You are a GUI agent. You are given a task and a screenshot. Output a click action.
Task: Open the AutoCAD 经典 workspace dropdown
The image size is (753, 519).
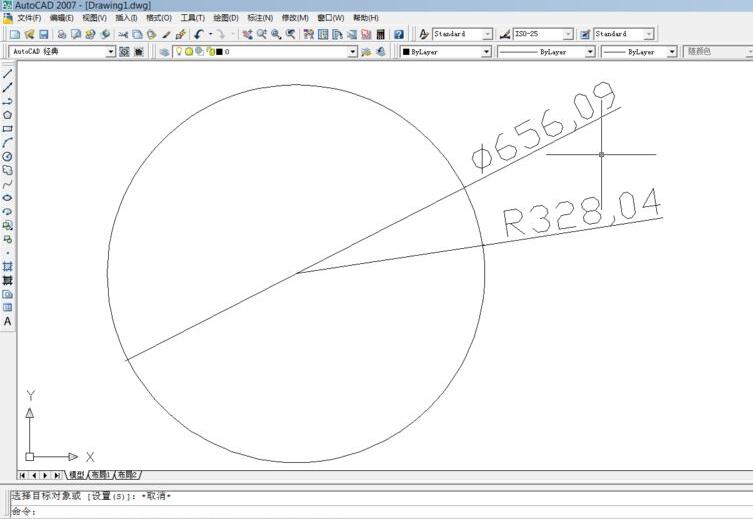[110, 52]
